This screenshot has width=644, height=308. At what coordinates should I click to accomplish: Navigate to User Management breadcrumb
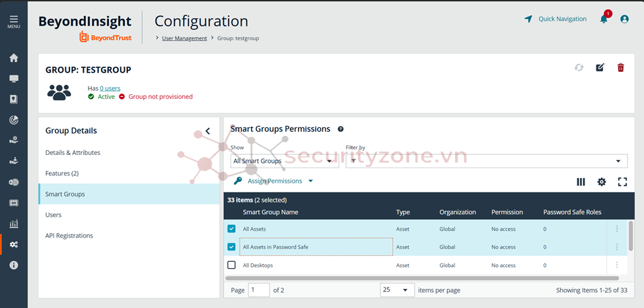coord(184,38)
